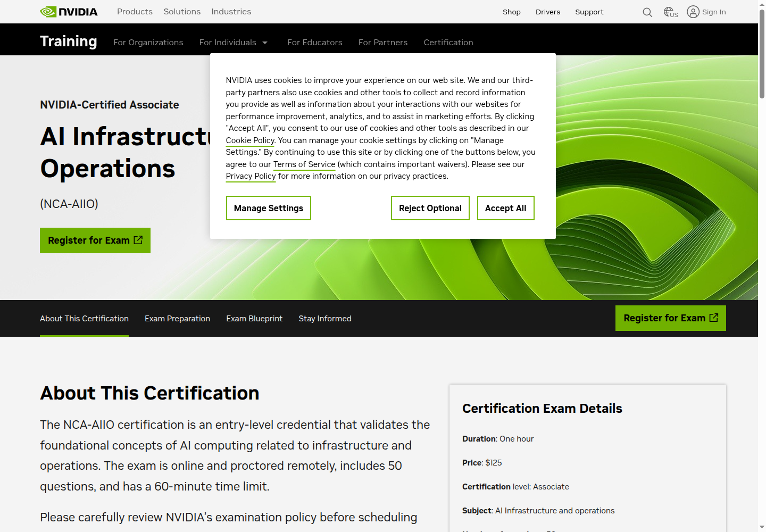Expand the For Individuals dropdown arrow
This screenshot has height=532, width=766.
(x=265, y=43)
